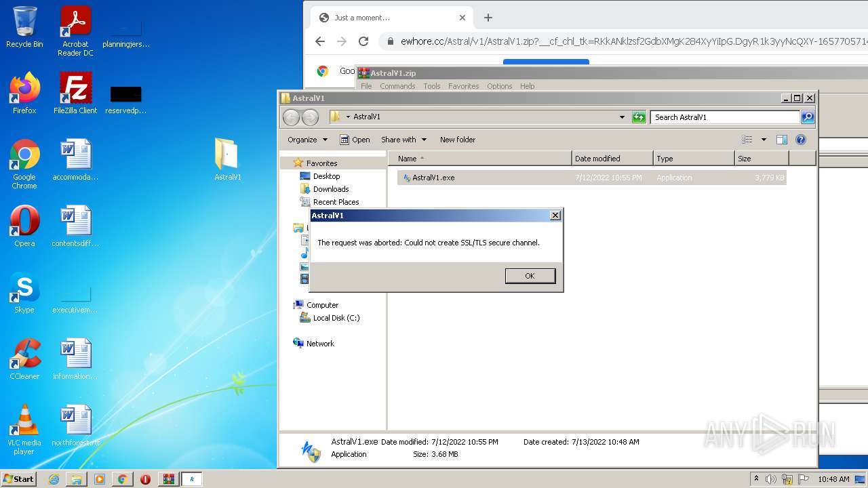This screenshot has width=868, height=488.
Task: Open Recent Places in navigation pane
Action: pyautogui.click(x=336, y=202)
